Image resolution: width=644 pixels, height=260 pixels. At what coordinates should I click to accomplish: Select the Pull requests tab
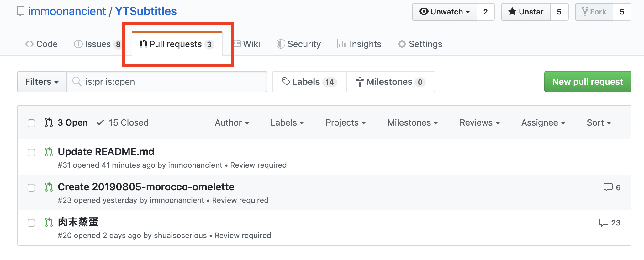pyautogui.click(x=177, y=44)
